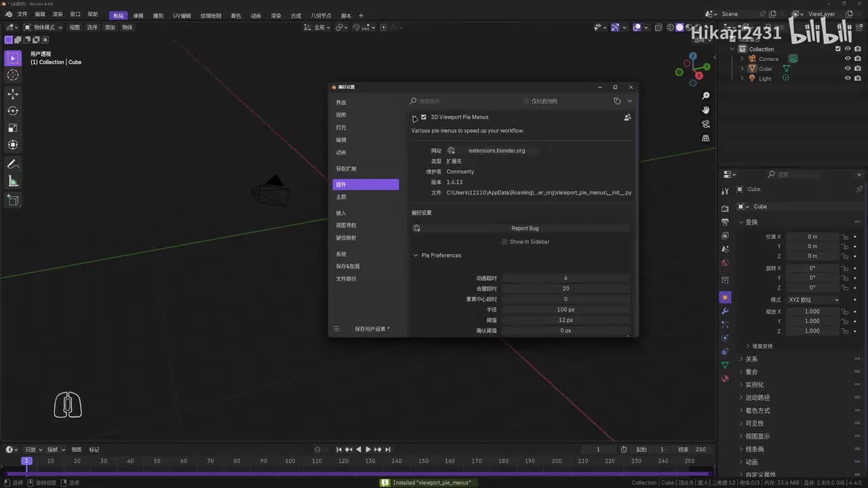Open the Modifiers wrench properties tab
Screen dimensions: 868x488
[725, 311]
